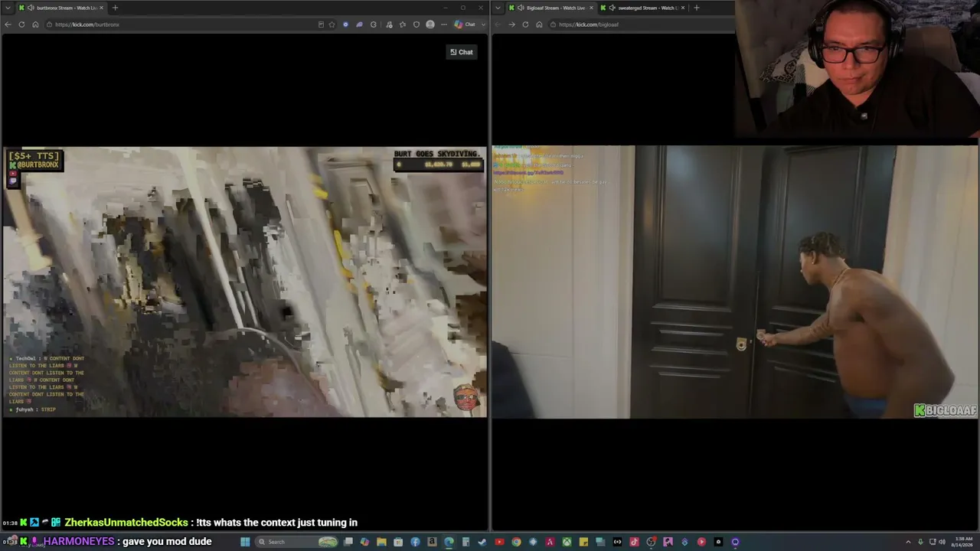This screenshot has height=551, width=980.
Task: Open Microsoft Edge from the taskbar
Action: 449,542
